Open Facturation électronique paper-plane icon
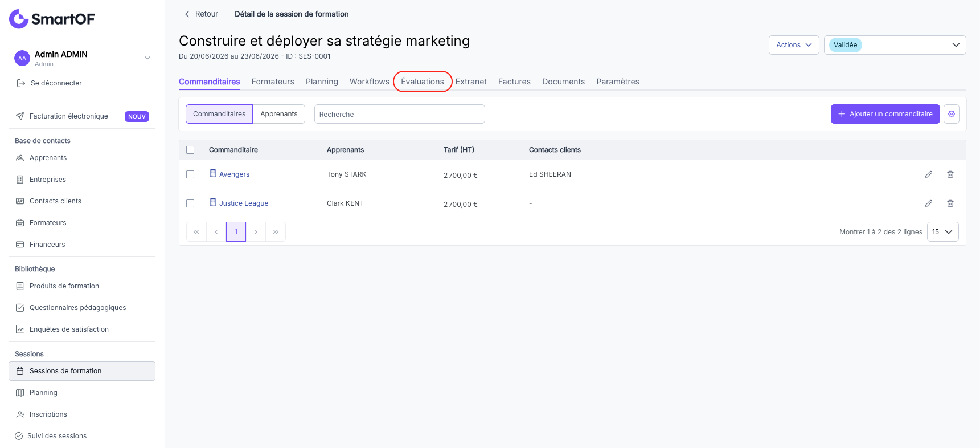The image size is (980, 448). tap(20, 116)
